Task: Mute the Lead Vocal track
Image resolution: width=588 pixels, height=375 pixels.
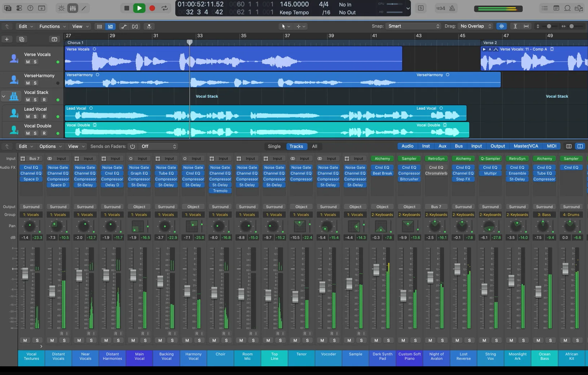Action: pos(28,116)
